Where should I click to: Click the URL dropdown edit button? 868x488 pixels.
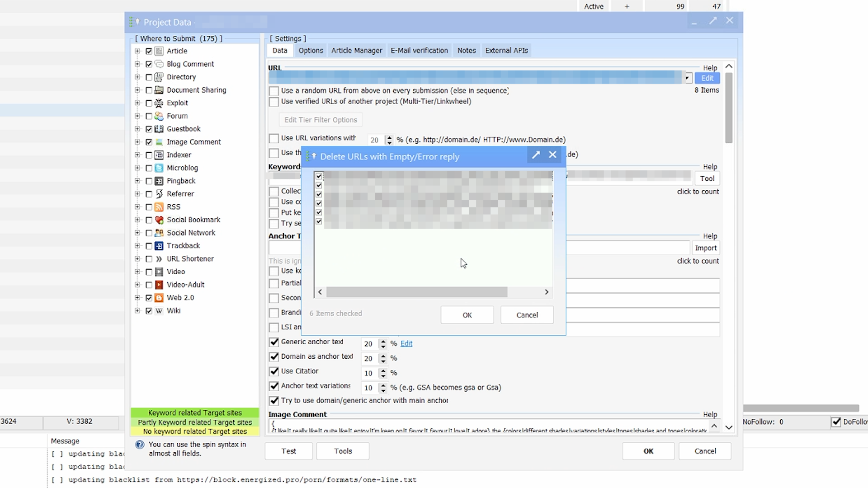point(707,78)
